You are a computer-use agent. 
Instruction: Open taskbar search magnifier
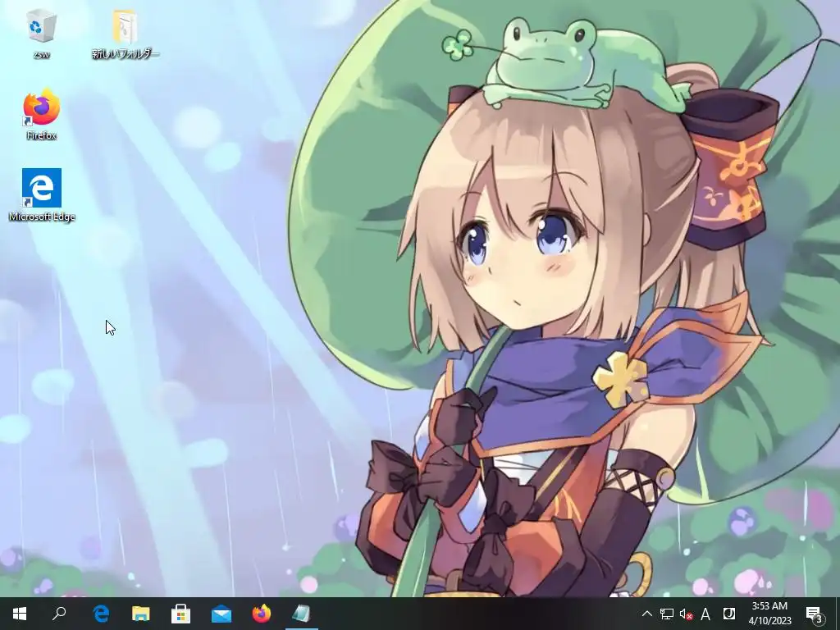coord(59,614)
